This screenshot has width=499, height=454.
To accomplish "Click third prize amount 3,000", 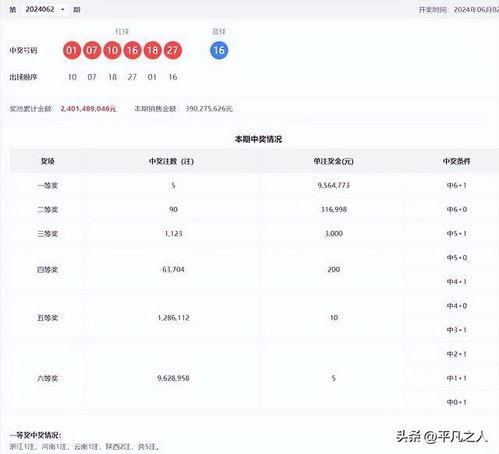I will [334, 233].
